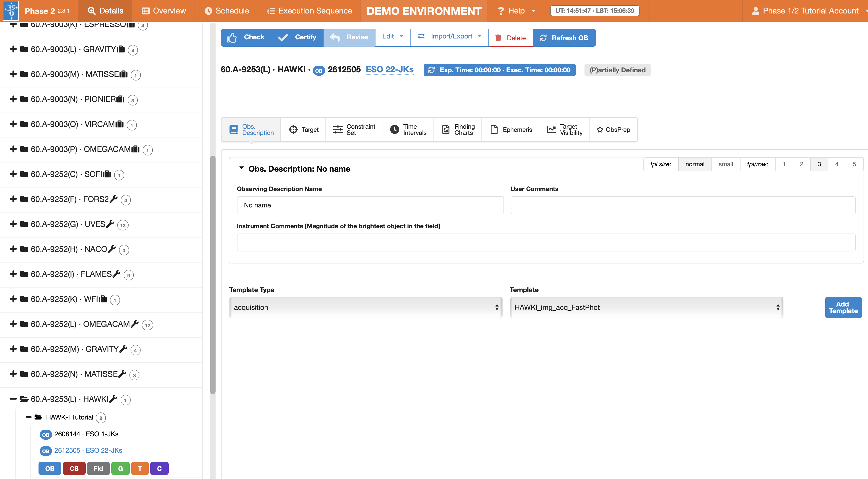Click the Instrument Comments input field
This screenshot has width=868, height=479.
(546, 242)
